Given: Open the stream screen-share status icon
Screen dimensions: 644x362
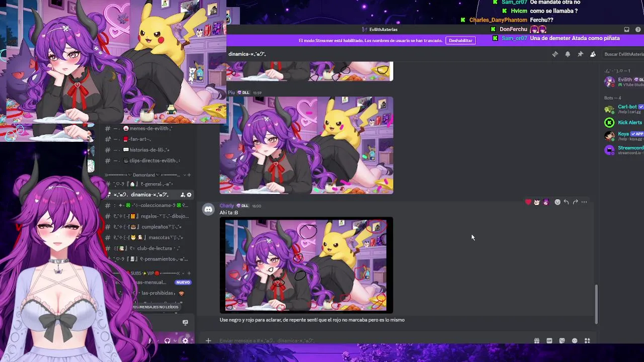Looking at the screenshot, I should [x=185, y=323].
